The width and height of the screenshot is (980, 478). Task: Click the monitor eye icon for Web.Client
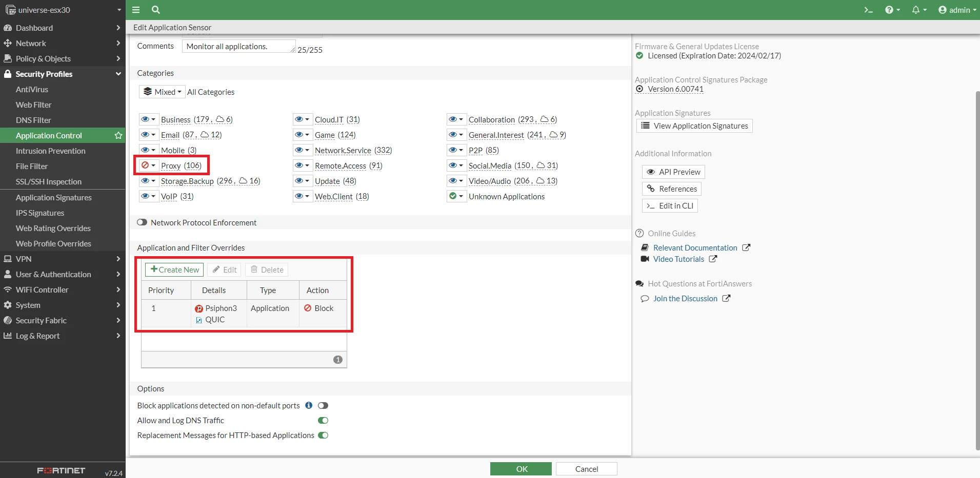pos(299,196)
